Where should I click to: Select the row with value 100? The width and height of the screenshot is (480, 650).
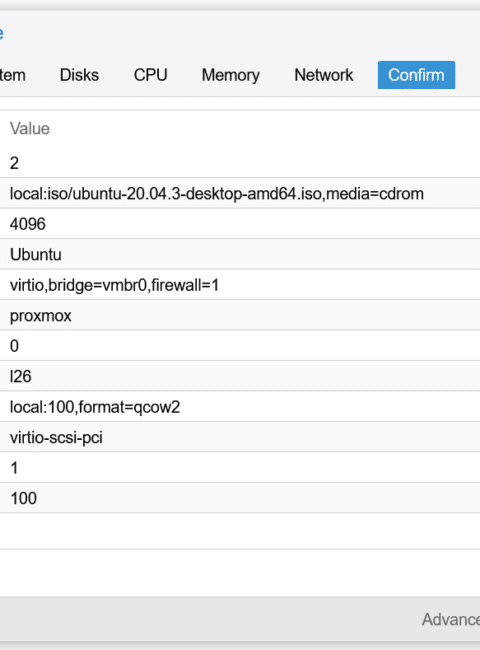coord(240,498)
